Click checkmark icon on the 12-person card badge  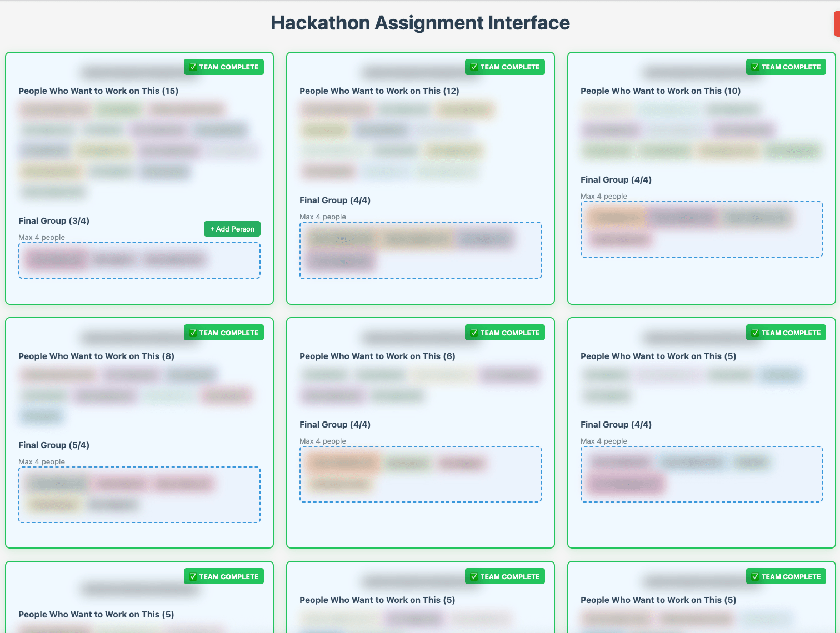click(x=474, y=67)
